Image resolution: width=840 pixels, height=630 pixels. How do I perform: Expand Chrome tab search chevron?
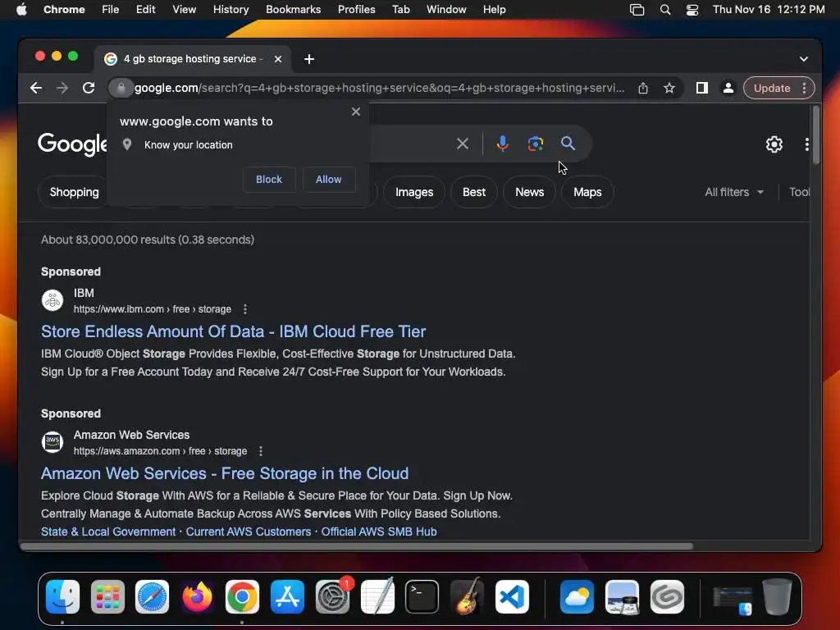(x=804, y=59)
